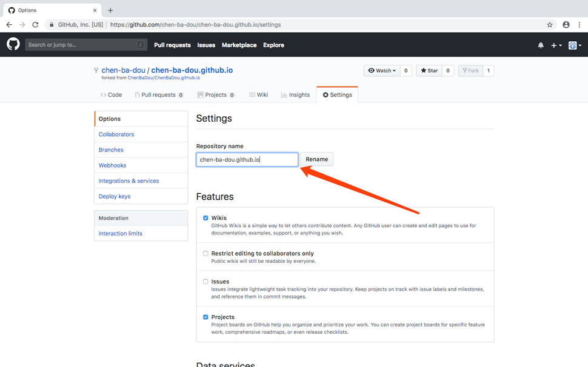Click the Rename button
Viewport: 588px width, 367px height.
click(316, 159)
